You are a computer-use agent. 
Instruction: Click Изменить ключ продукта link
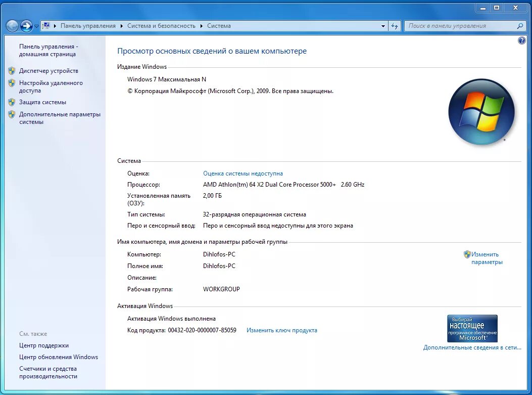point(282,330)
